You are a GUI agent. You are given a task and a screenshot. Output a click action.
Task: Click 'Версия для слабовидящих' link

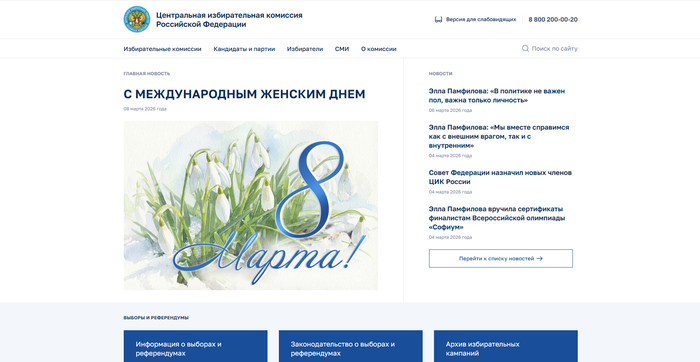click(x=481, y=20)
